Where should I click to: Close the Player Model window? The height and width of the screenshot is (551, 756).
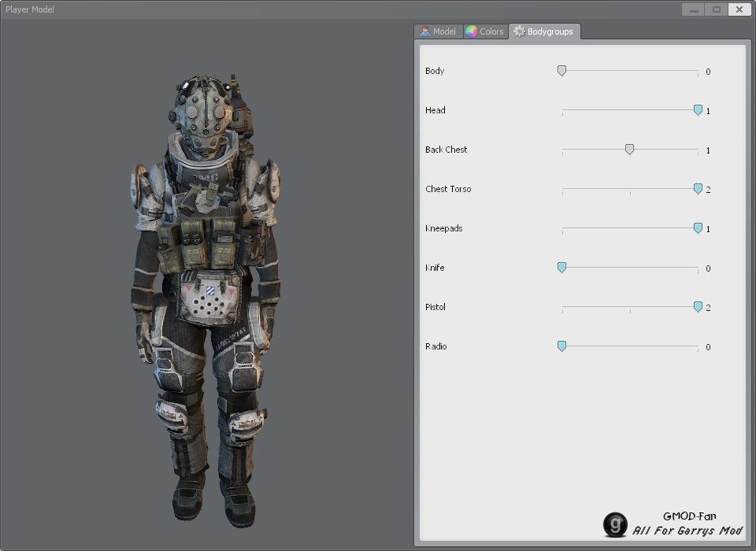(739, 9)
